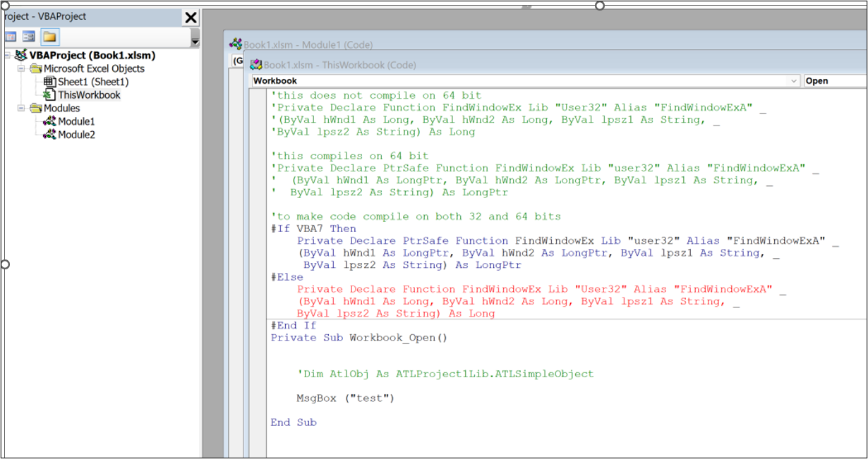Click the Sheet1 worksheet icon

[49, 82]
